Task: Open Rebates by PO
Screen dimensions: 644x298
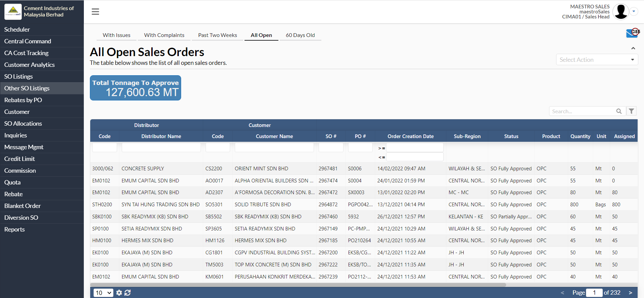Action: pyautogui.click(x=42, y=100)
